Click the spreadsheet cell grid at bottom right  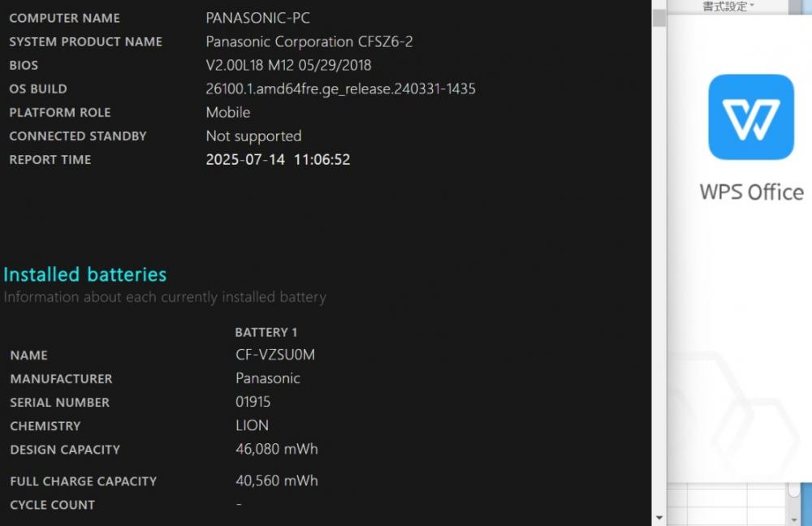tap(727, 504)
